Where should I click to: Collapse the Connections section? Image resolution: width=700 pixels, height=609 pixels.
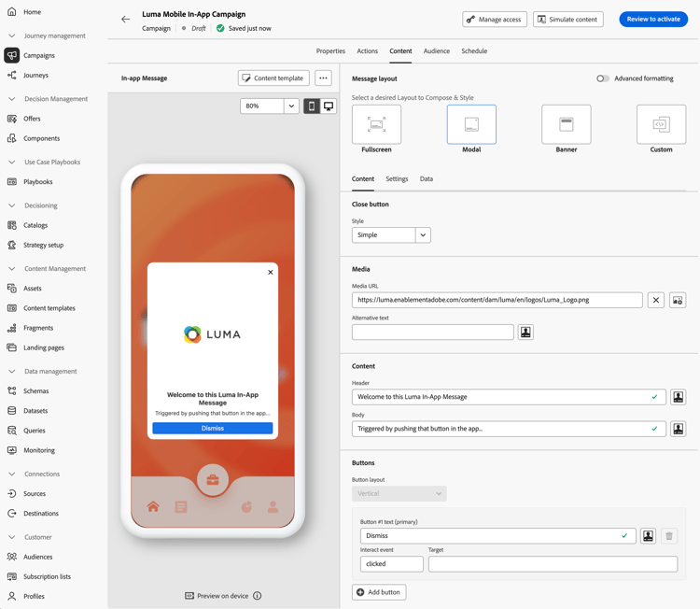click(x=12, y=474)
